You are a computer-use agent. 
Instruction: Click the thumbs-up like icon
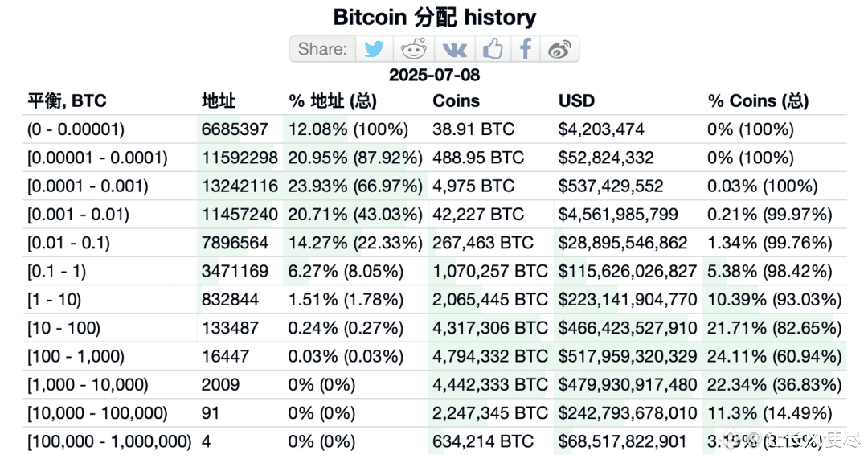point(493,49)
